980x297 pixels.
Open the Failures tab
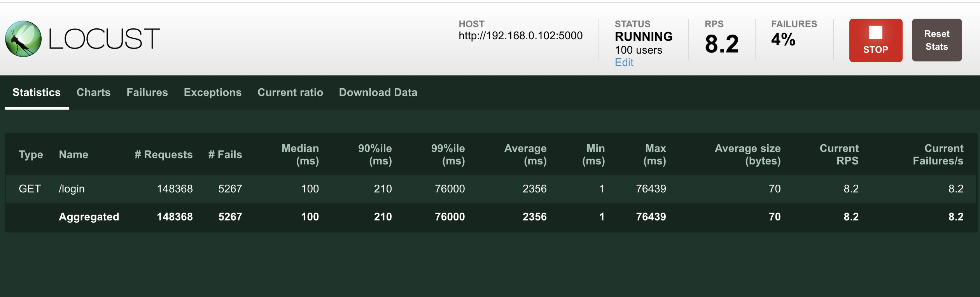[147, 93]
